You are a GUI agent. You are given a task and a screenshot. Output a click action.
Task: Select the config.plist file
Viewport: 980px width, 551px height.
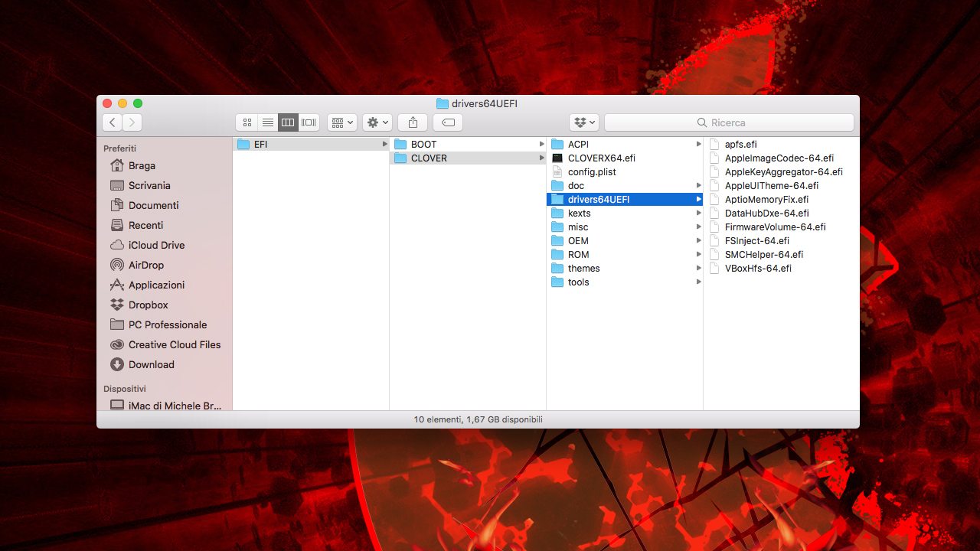tap(591, 172)
